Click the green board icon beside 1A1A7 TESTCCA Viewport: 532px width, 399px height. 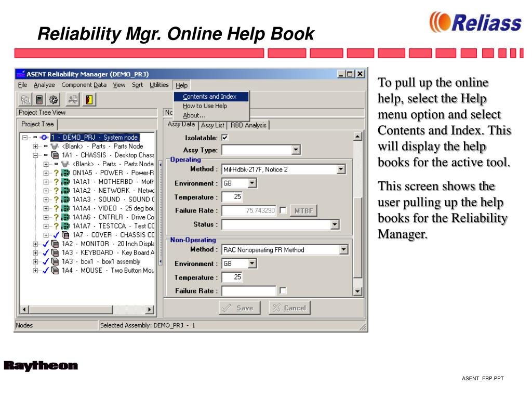click(65, 226)
